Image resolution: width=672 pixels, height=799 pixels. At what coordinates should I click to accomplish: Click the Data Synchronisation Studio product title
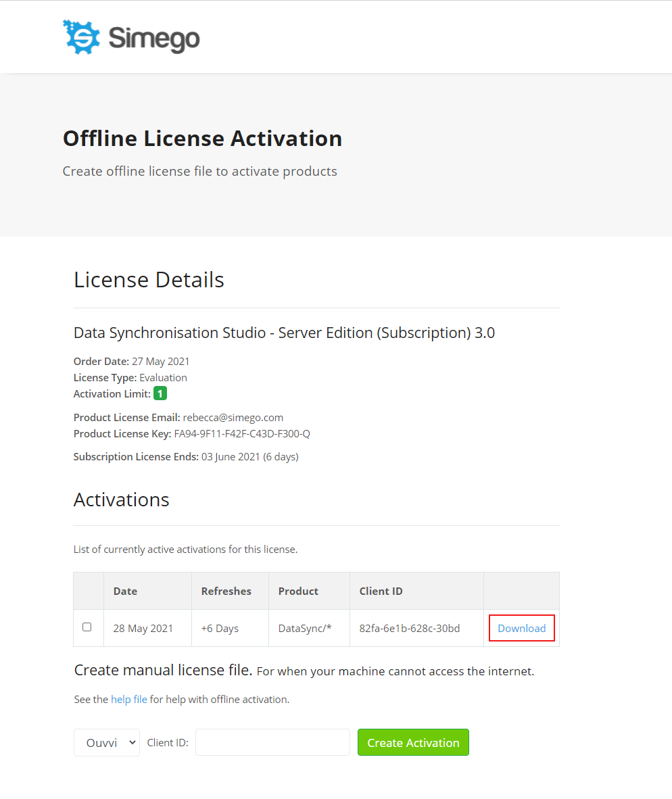point(285,333)
